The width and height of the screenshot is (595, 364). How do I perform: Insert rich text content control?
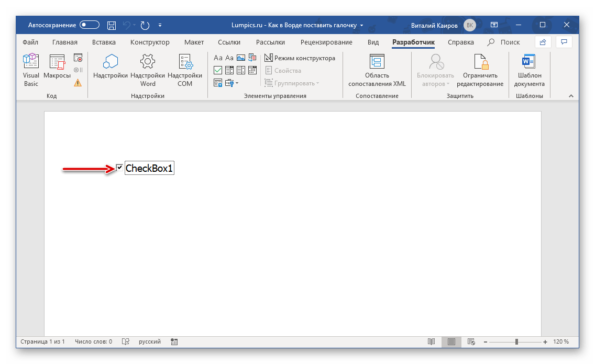(218, 58)
